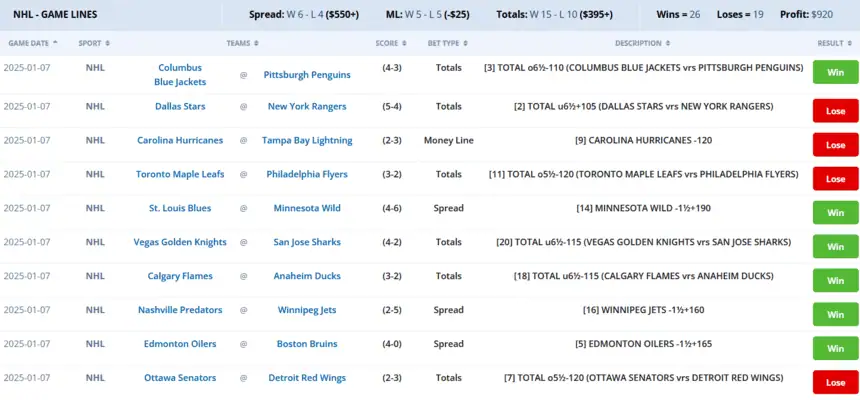Click the Profit: $920 stat

[x=806, y=15]
